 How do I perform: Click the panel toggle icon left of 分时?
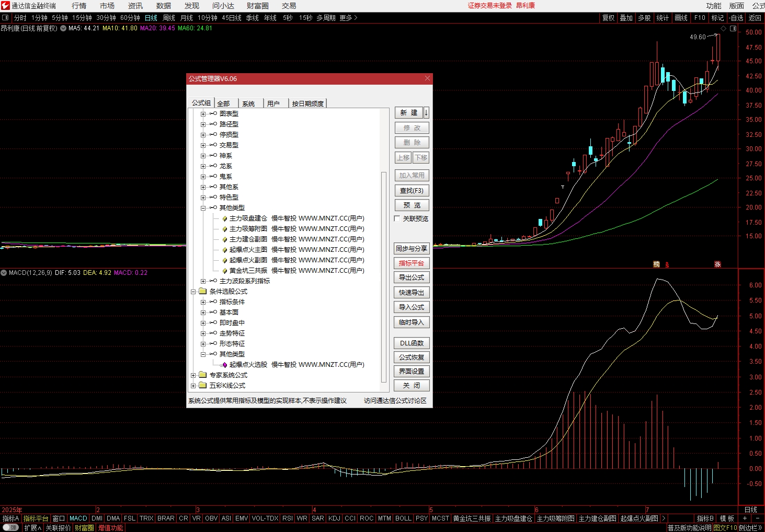5,18
